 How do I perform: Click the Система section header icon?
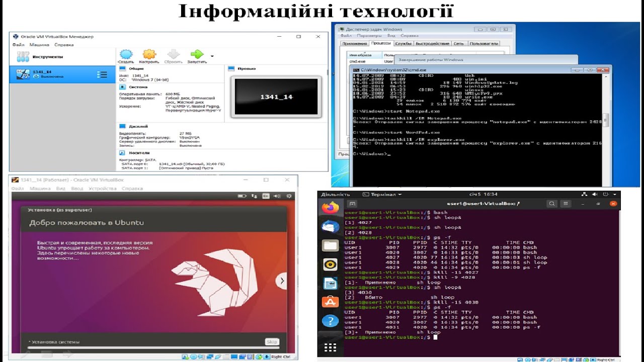pos(122,87)
